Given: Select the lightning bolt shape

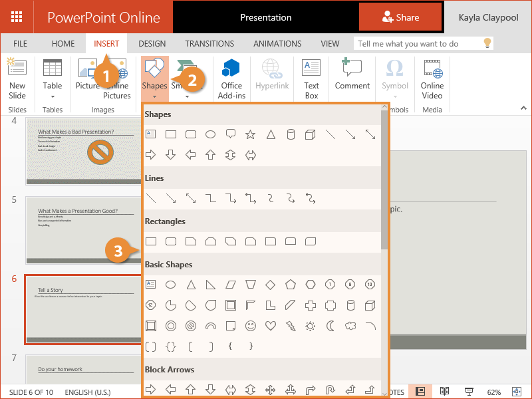Looking at the screenshot, I should (291, 326).
